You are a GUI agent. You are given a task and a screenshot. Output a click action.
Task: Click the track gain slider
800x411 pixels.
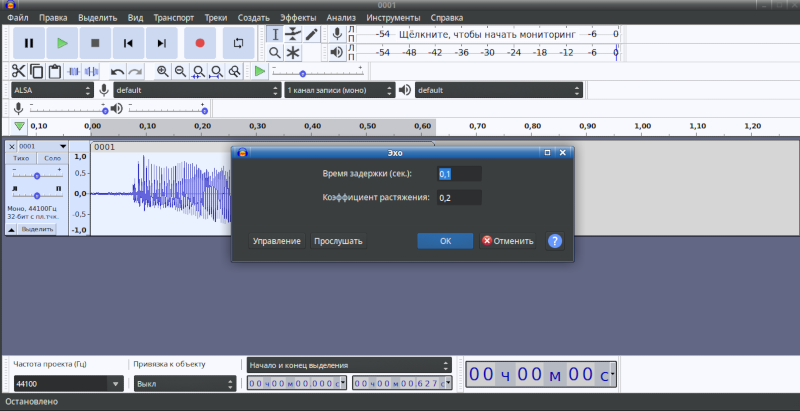(x=37, y=175)
